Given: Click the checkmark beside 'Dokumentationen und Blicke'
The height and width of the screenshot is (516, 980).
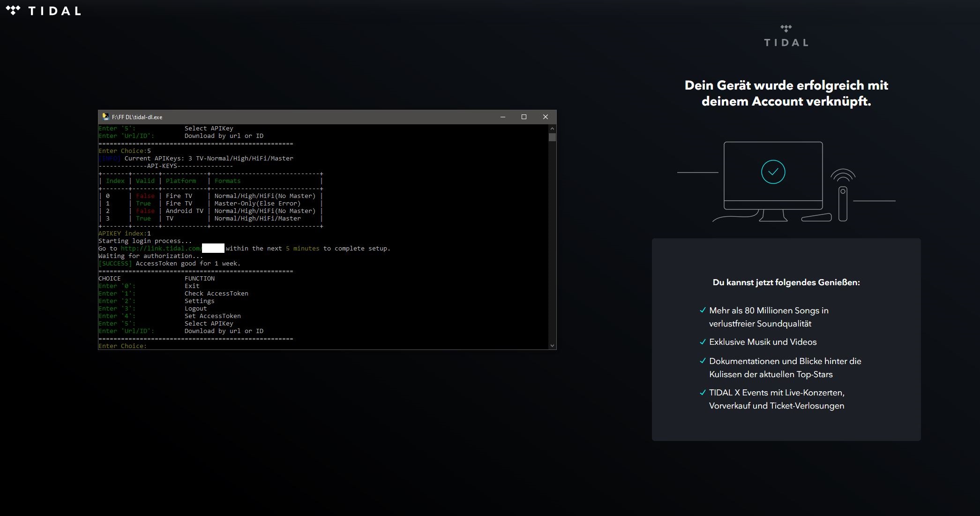Looking at the screenshot, I should pyautogui.click(x=702, y=360).
